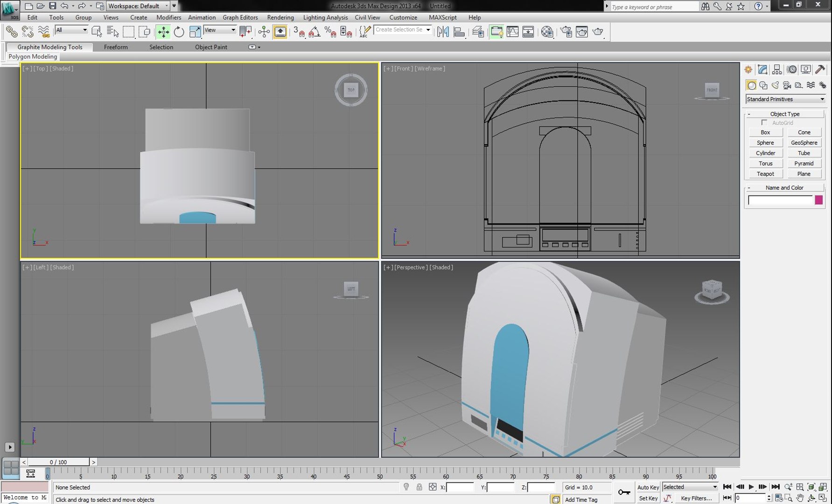Viewport: 832px width, 504px height.
Task: Click the Cylinder button
Action: coord(765,153)
